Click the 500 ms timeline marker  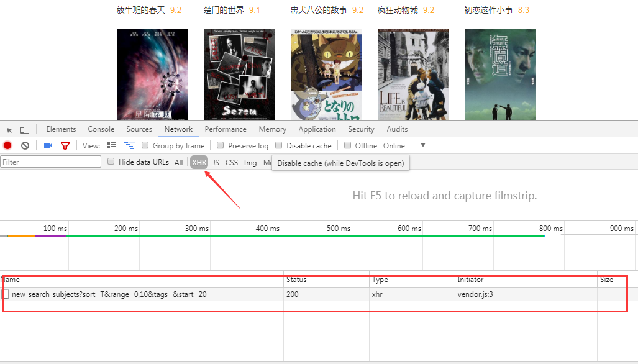[339, 228]
